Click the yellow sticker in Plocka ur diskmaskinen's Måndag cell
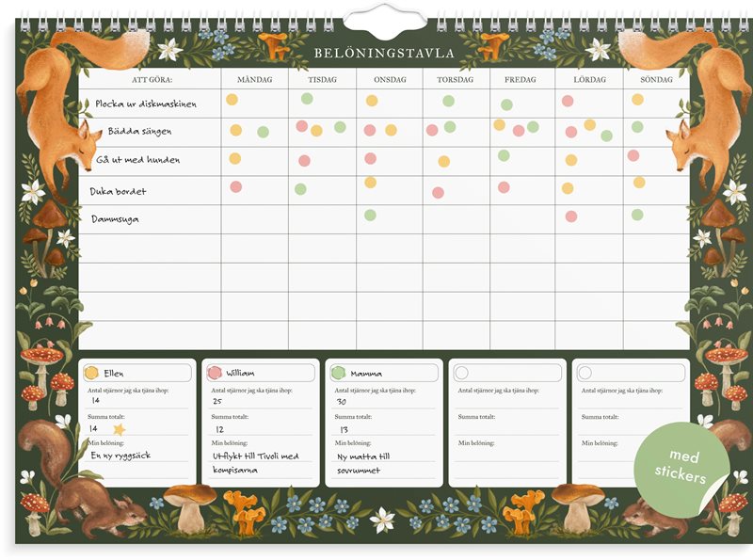Image resolution: width=753 pixels, height=560 pixels. (x=232, y=99)
